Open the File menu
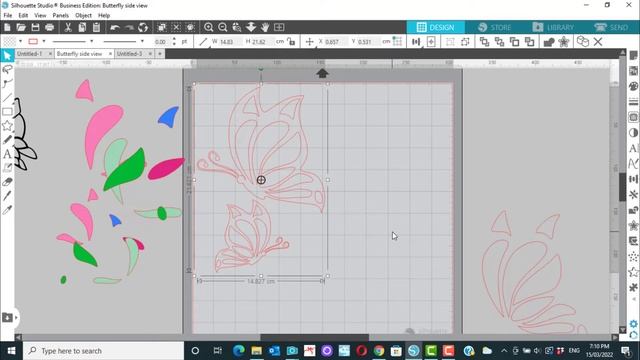Image resolution: width=640 pixels, height=360 pixels. 8,16
